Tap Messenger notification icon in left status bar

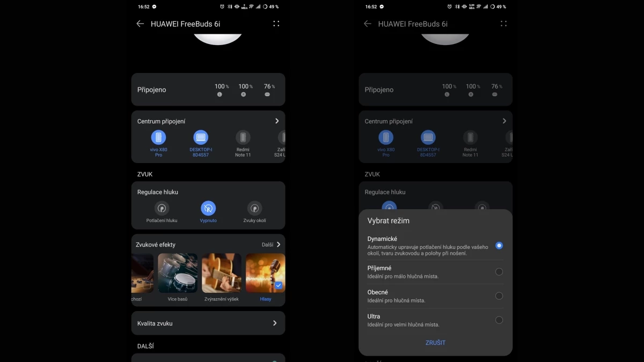click(x=155, y=7)
